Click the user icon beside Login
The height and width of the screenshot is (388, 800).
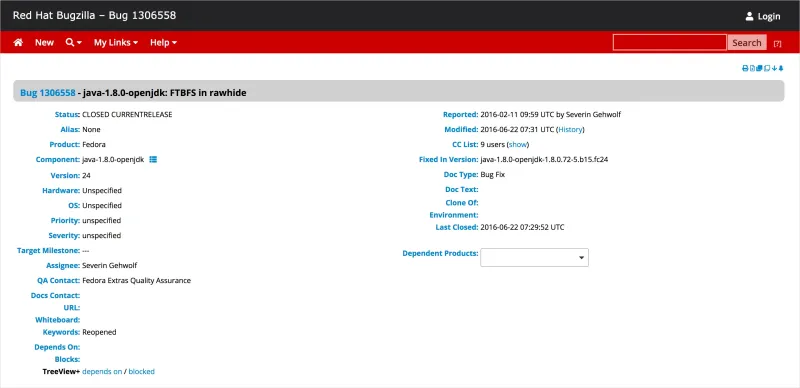click(749, 16)
